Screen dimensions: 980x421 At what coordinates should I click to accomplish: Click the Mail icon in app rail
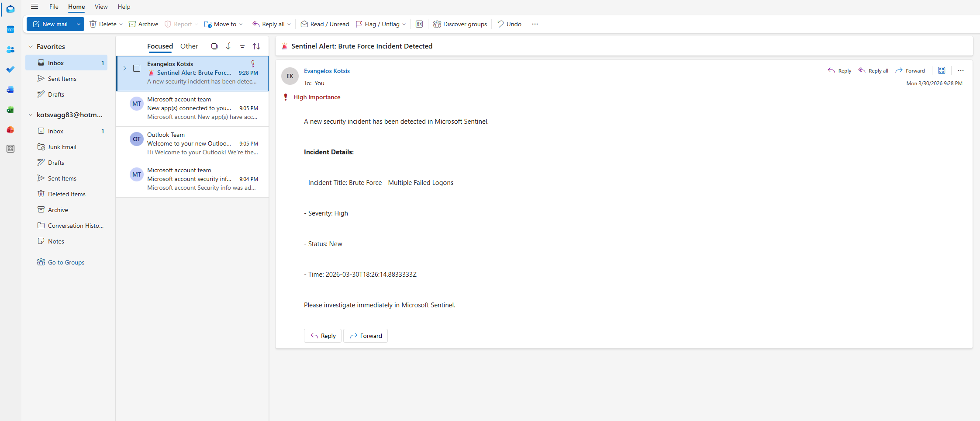point(10,9)
